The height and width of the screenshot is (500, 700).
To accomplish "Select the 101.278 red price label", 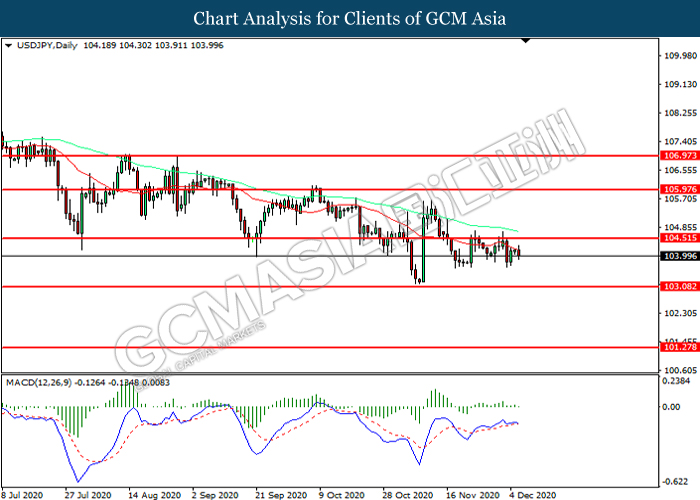I will [x=680, y=347].
